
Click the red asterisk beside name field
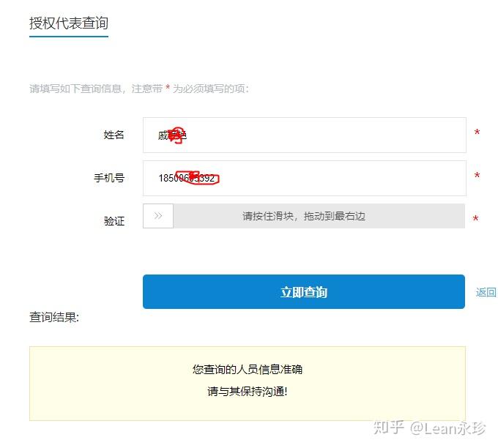tap(477, 132)
